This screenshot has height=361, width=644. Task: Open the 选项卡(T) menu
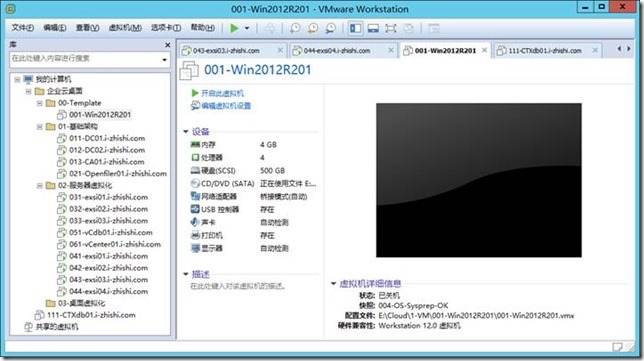point(166,28)
